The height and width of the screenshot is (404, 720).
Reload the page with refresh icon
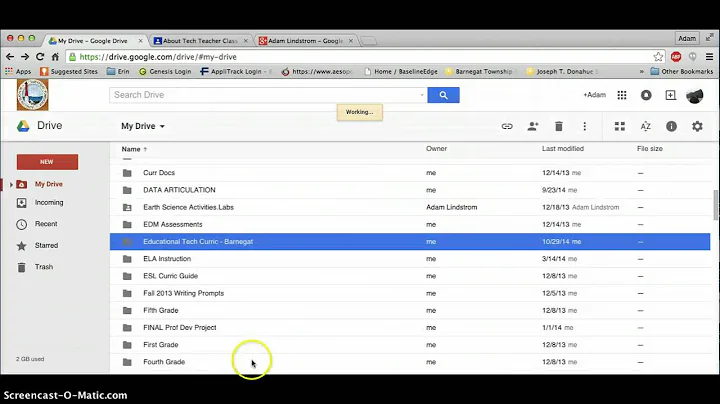pyautogui.click(x=40, y=56)
